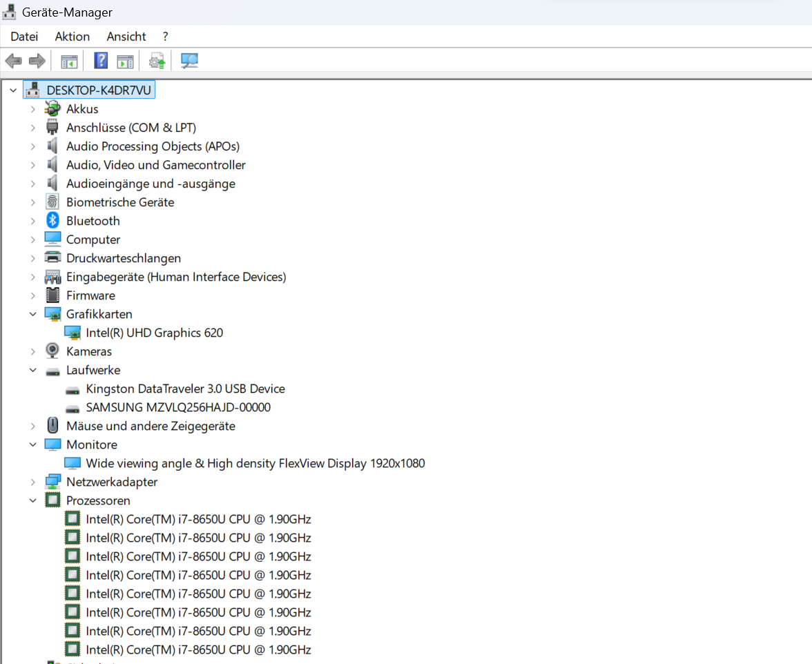Select the Audioeingänge und -ausgänge label
Viewport: 812px width, 664px height.
click(x=151, y=183)
